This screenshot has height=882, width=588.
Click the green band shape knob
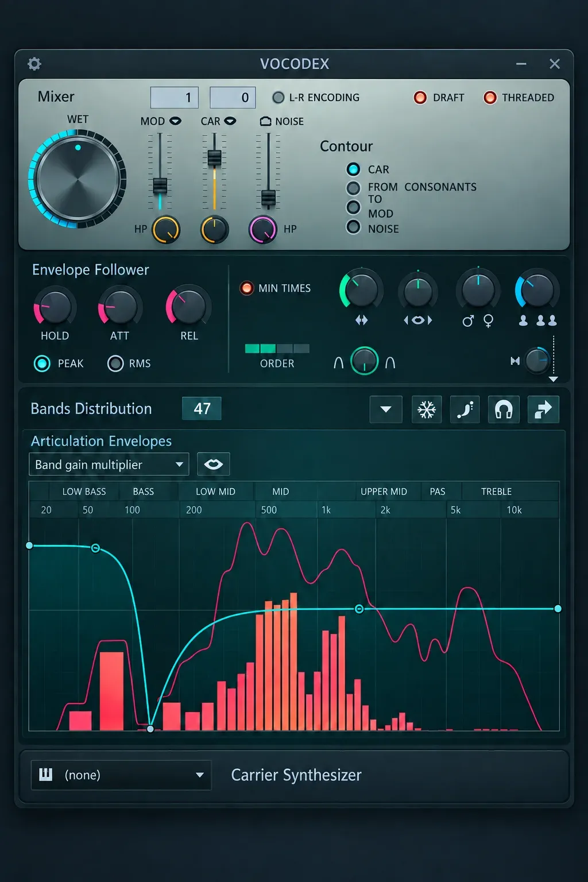pyautogui.click(x=365, y=361)
